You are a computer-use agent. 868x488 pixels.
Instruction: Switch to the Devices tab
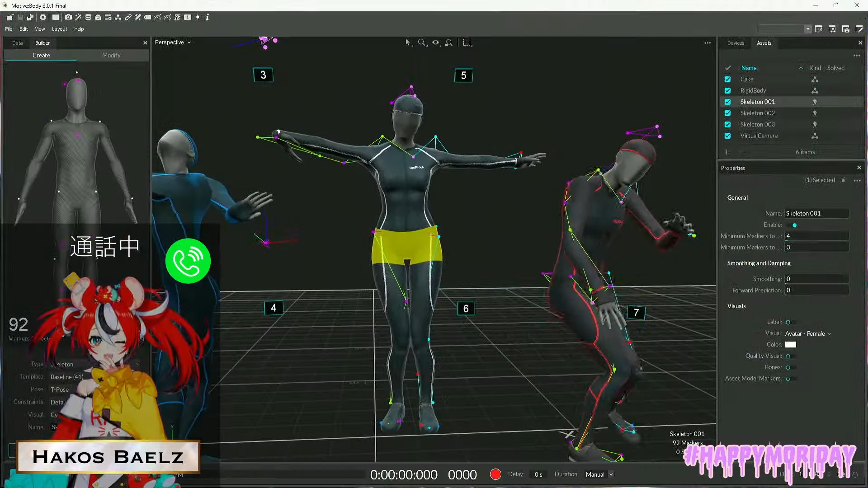click(x=736, y=43)
